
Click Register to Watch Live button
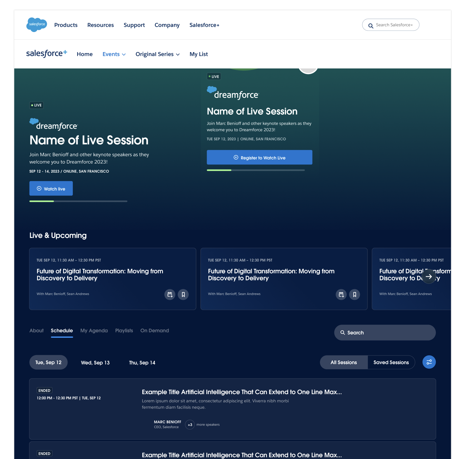coord(260,157)
